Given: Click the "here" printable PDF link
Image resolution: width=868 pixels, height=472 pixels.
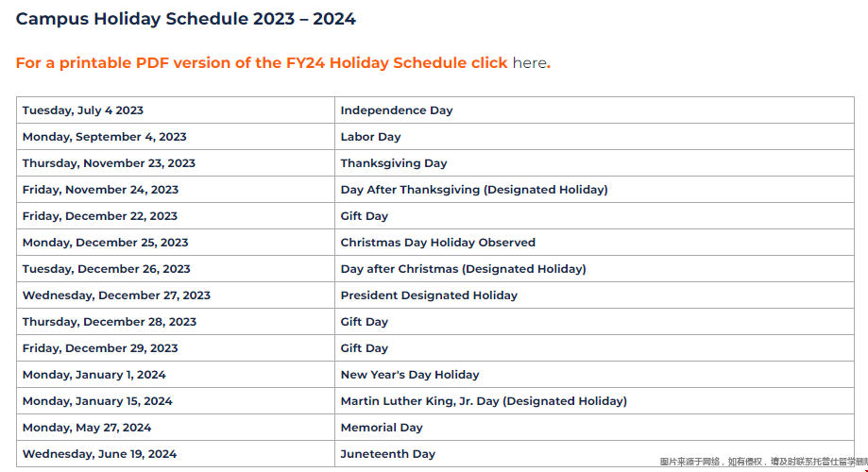Looking at the screenshot, I should (529, 63).
